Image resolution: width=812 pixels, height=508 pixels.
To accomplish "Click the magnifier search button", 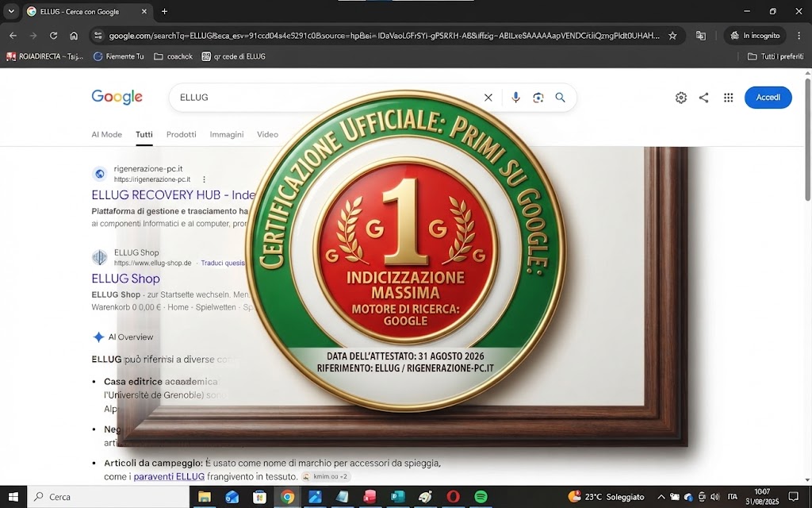I will pyautogui.click(x=561, y=98).
